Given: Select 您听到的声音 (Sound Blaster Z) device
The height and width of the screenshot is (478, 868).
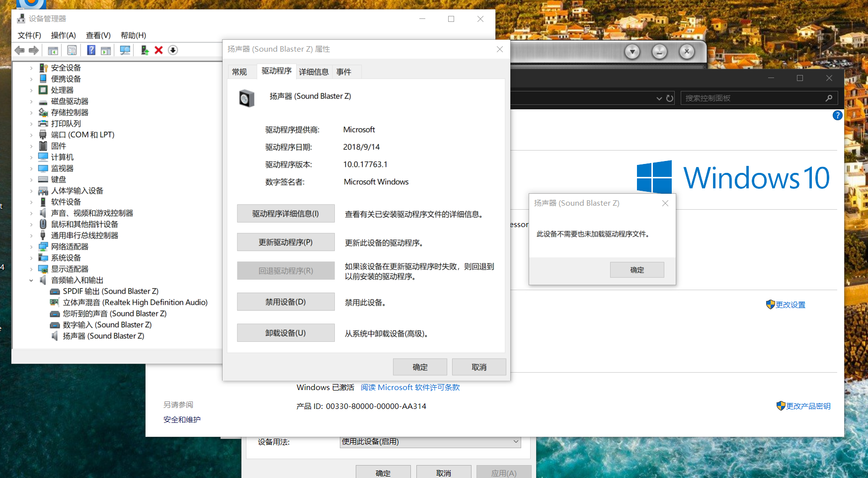Looking at the screenshot, I should point(115,314).
